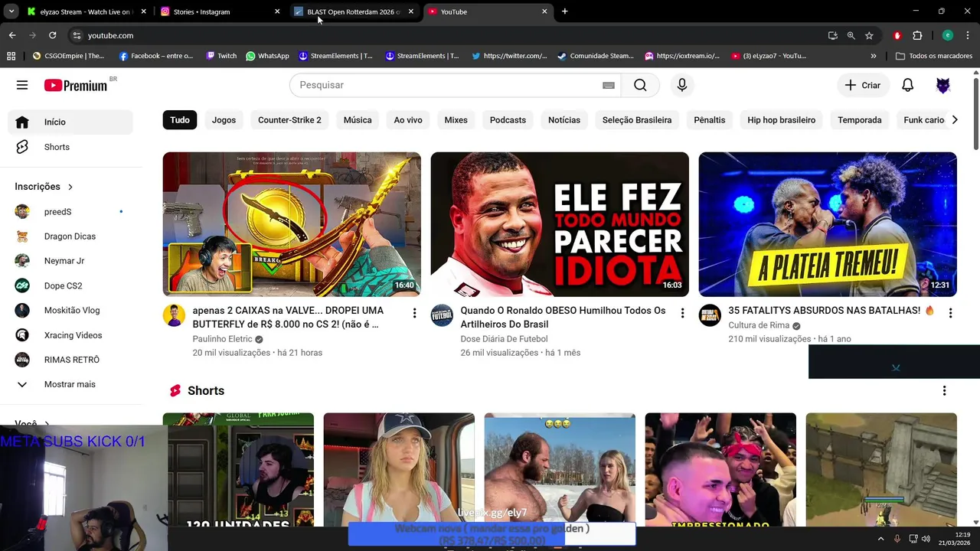Play the Ronaldo ELE FEZ thumbnail
Screen dimensions: 980x551
[x=560, y=224]
